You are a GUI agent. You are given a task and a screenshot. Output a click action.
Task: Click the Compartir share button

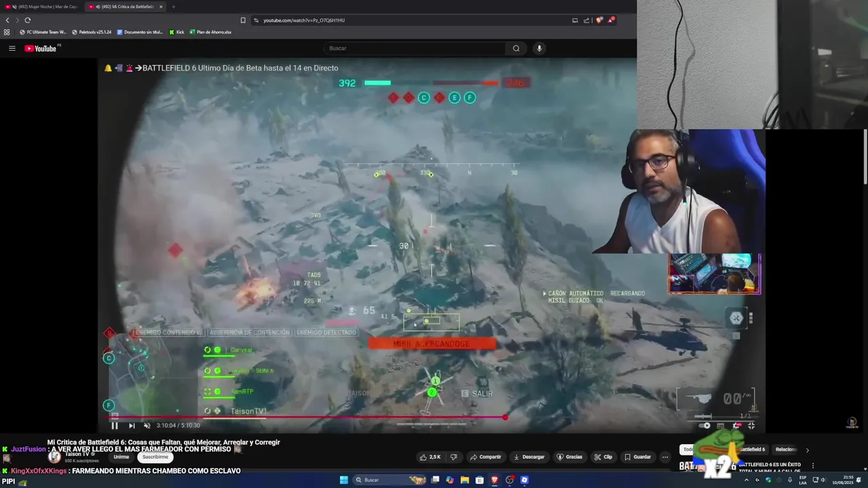(486, 457)
